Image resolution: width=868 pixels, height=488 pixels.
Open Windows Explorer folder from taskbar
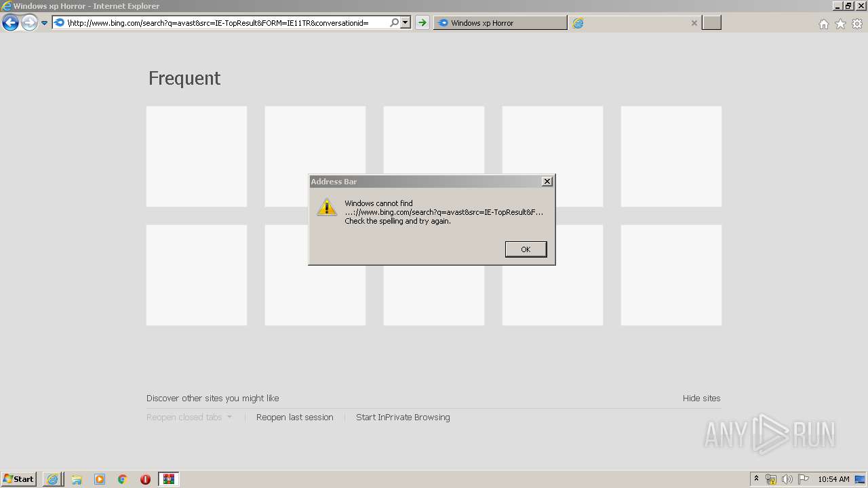pos(77,479)
